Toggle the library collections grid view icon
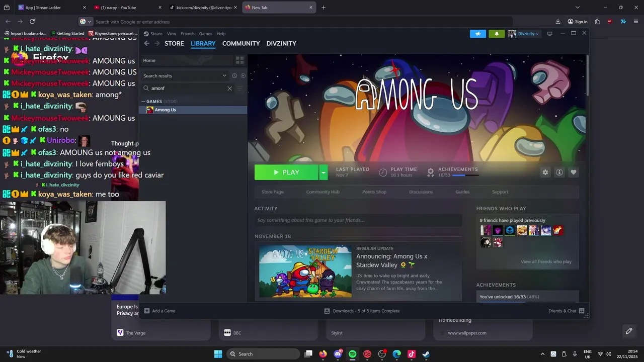 pyautogui.click(x=240, y=60)
